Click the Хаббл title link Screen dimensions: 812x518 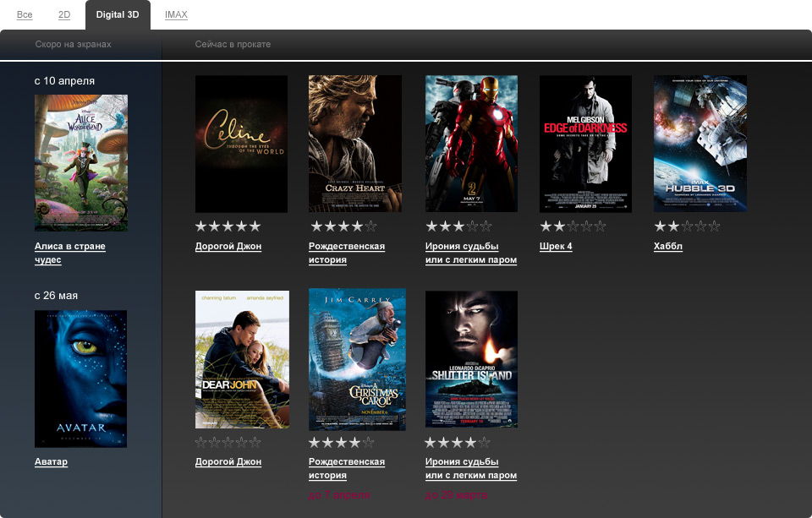click(668, 247)
